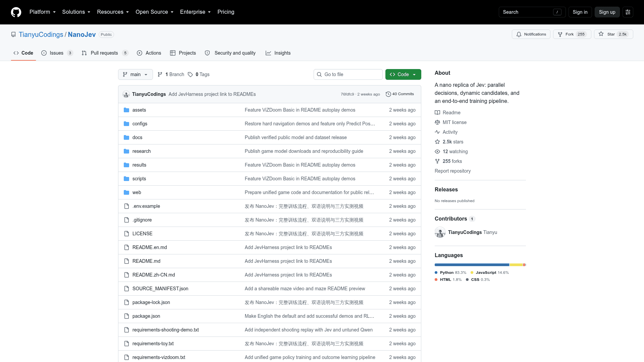Expand the Solutions menu
The image size is (644, 362).
76,12
